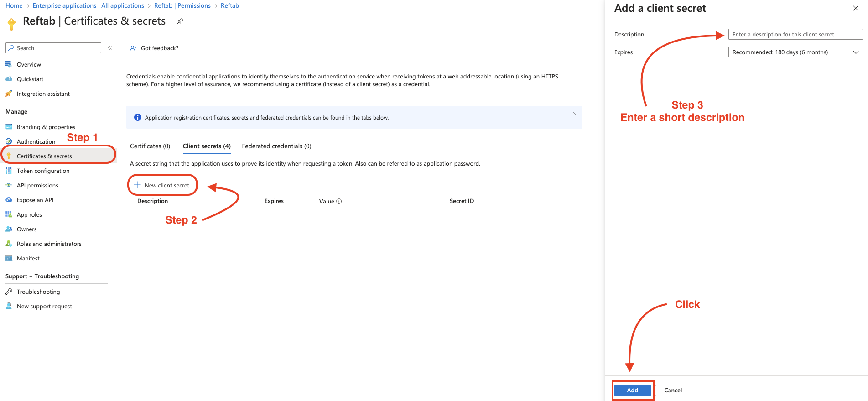Image resolution: width=868 pixels, height=401 pixels.
Task: Click the Token configuration bars icon
Action: point(9,171)
